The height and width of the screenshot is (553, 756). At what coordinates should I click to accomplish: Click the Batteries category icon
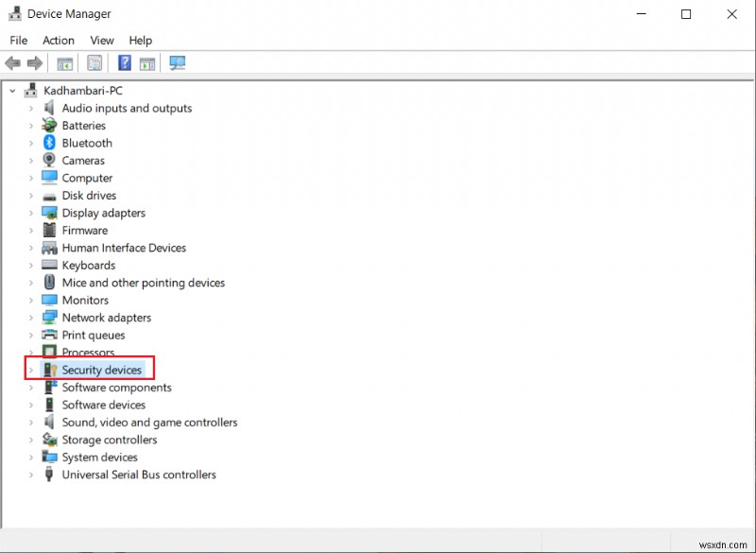[49, 126]
